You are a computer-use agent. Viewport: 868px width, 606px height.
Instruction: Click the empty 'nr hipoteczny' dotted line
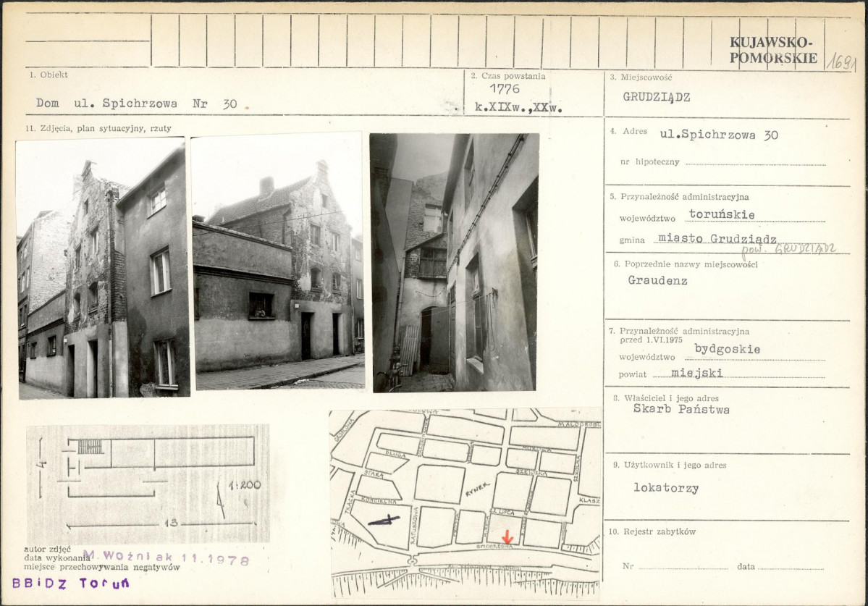pos(754,163)
